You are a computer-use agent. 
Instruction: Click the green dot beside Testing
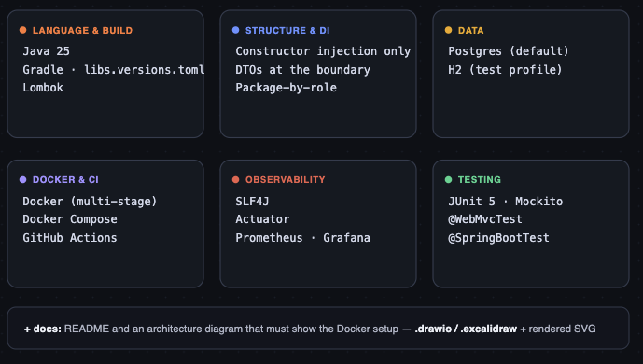(x=449, y=179)
